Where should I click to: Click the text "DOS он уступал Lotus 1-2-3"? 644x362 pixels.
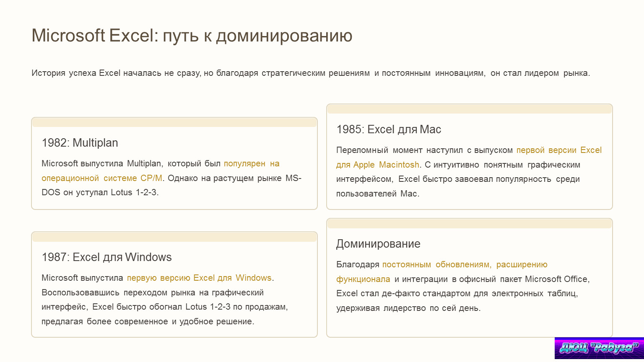coord(100,193)
